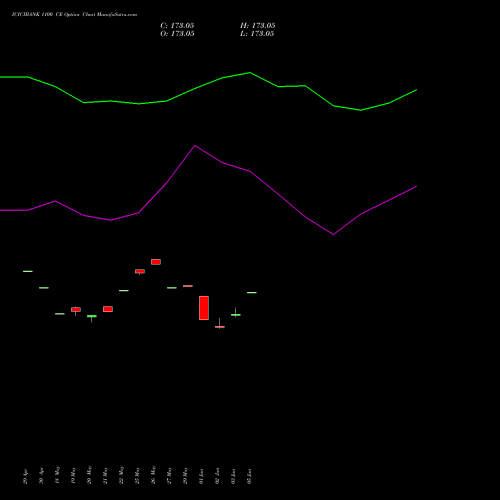Click the 03 Jun date axis label
This screenshot has height=500, width=500.
coord(233,476)
